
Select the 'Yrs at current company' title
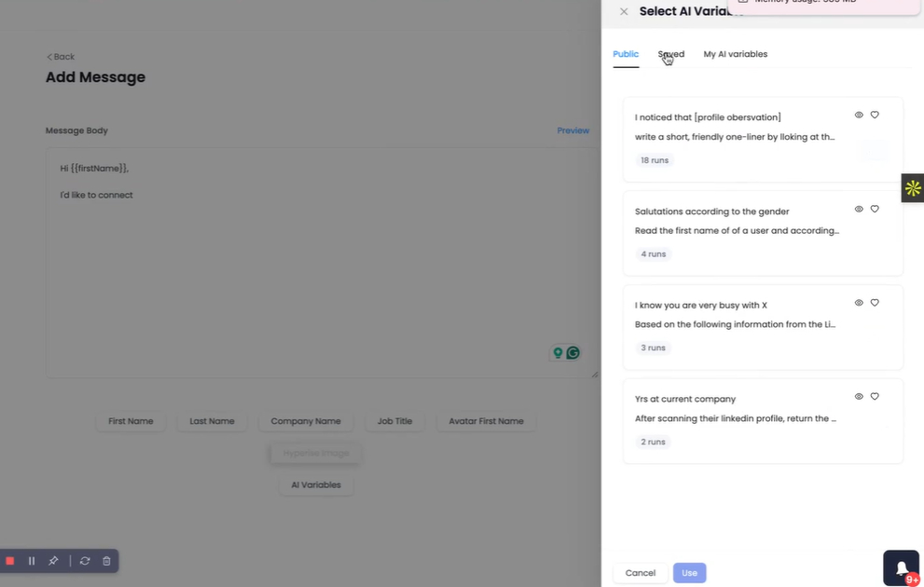click(684, 399)
